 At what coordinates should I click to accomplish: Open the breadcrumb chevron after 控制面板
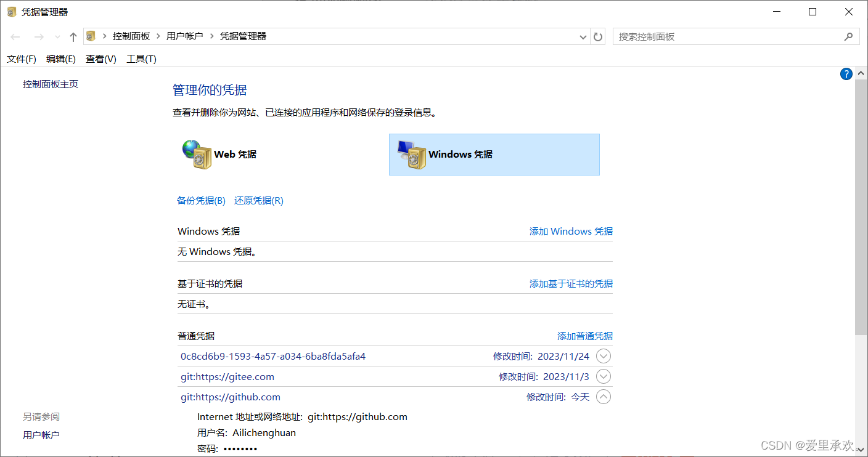click(158, 36)
